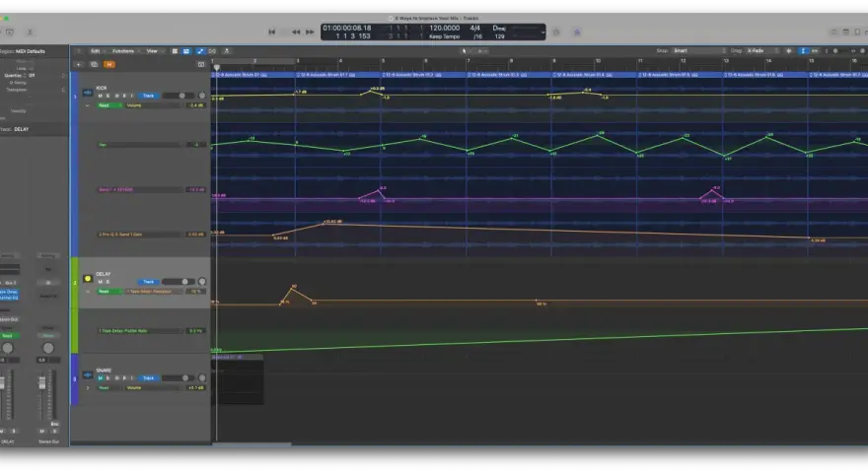Open the LCD display mode dropdown arrow
Viewport: 868px width, 473px height.
tap(542, 33)
